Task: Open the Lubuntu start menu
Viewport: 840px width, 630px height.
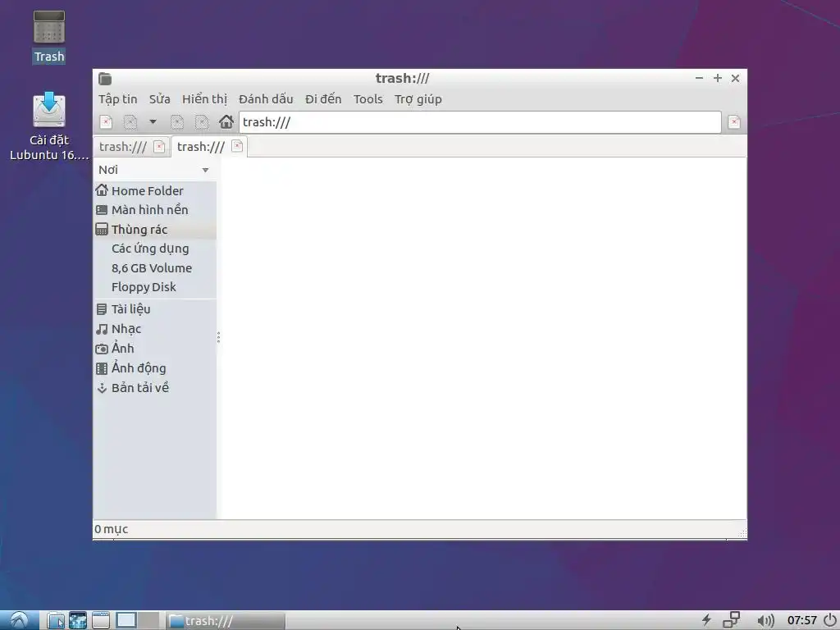Action: [20, 620]
